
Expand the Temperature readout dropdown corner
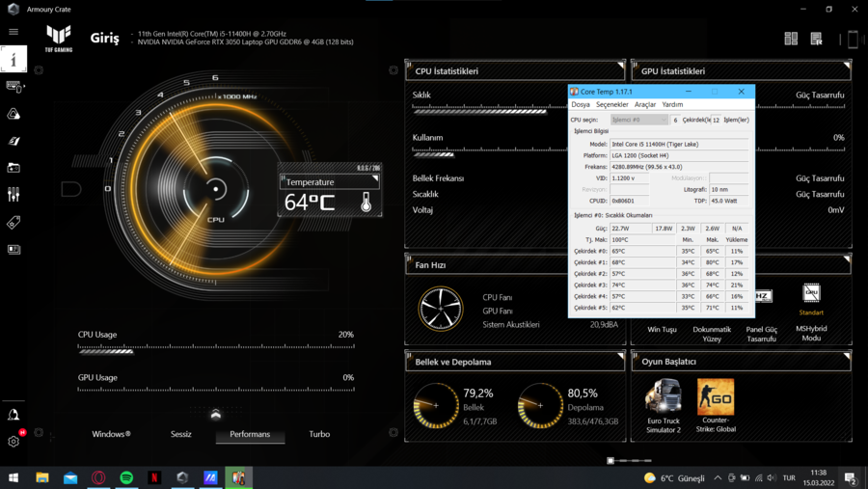point(375,178)
